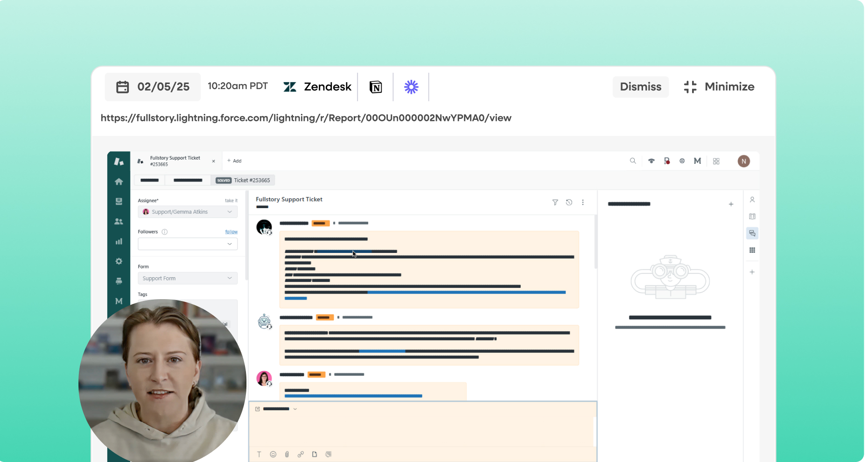Click the Zendesk logo in the sidebar
Image resolution: width=868 pixels, height=462 pixels.
point(119,161)
